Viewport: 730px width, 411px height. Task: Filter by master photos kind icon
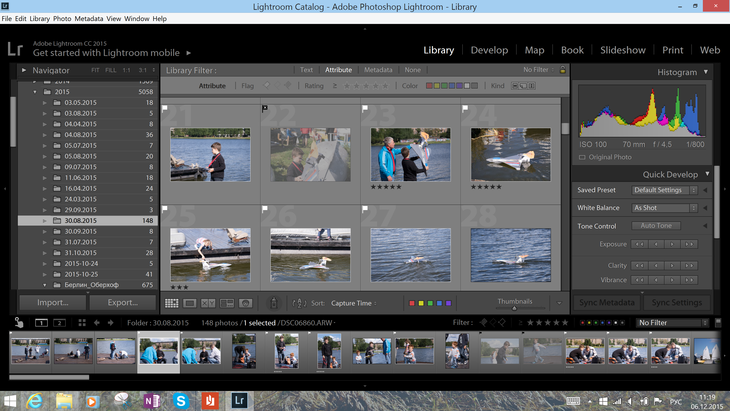(x=514, y=86)
